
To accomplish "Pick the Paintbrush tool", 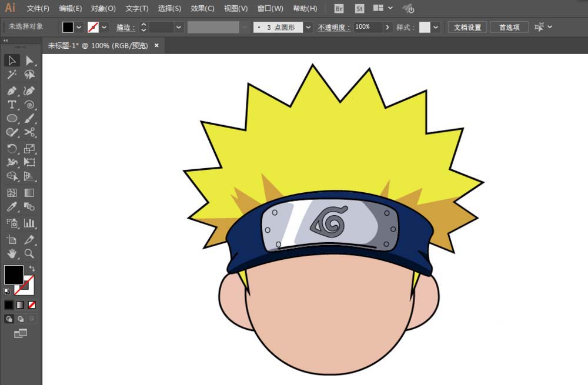I will pyautogui.click(x=29, y=119).
